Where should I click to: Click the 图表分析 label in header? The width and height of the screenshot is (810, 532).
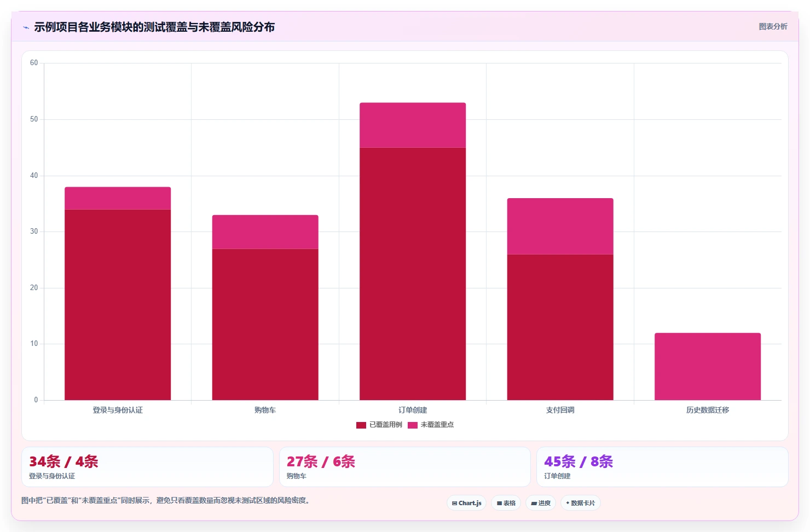pos(773,26)
